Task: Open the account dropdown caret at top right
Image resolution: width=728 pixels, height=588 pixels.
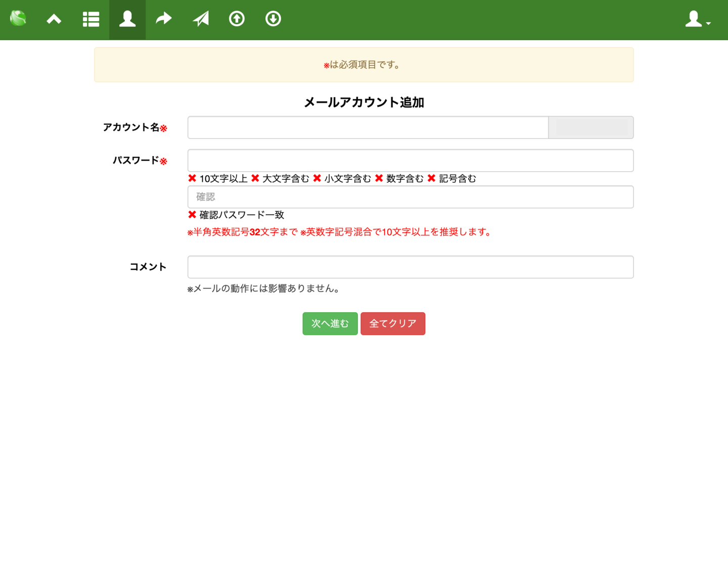Action: (708, 23)
